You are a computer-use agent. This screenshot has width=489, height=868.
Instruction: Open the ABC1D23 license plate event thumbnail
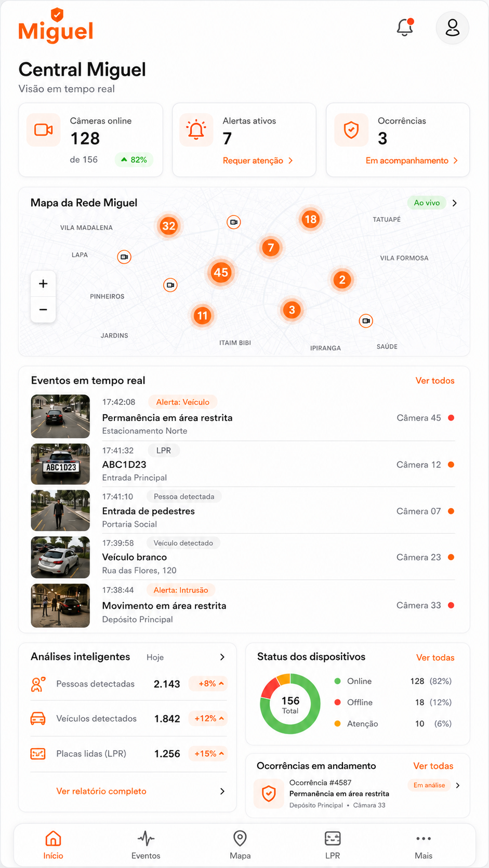tap(60, 464)
